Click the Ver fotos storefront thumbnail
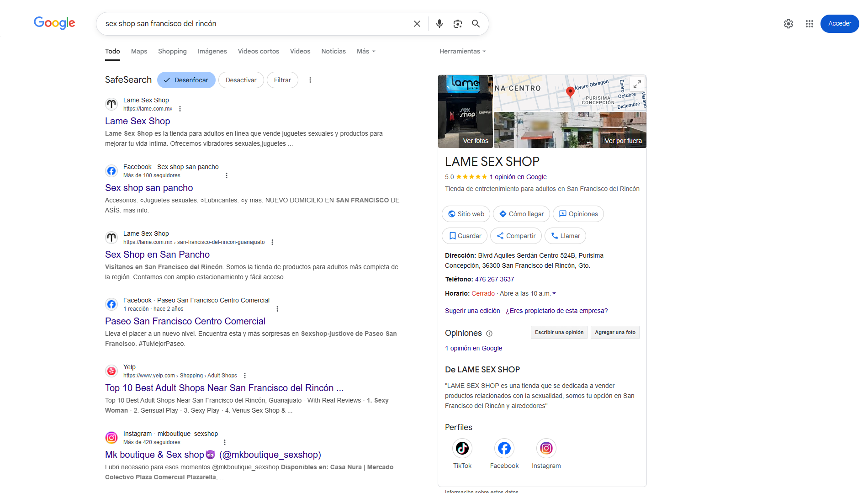The image size is (868, 493). click(x=465, y=111)
